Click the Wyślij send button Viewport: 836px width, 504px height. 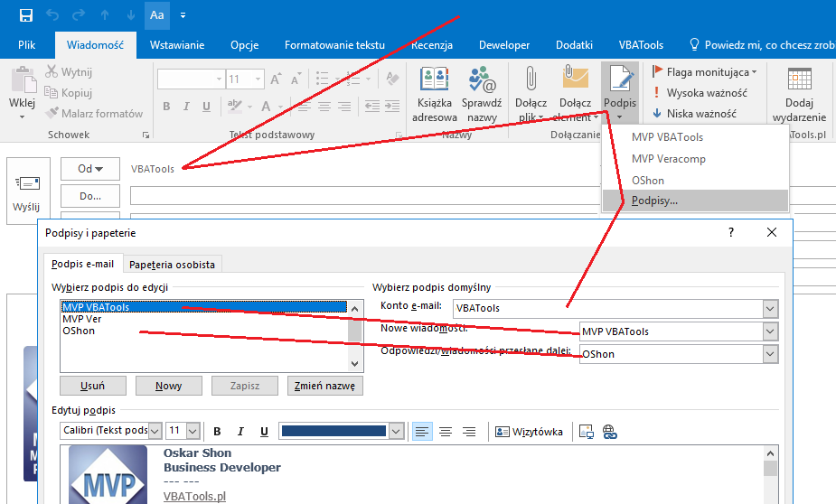click(x=27, y=191)
